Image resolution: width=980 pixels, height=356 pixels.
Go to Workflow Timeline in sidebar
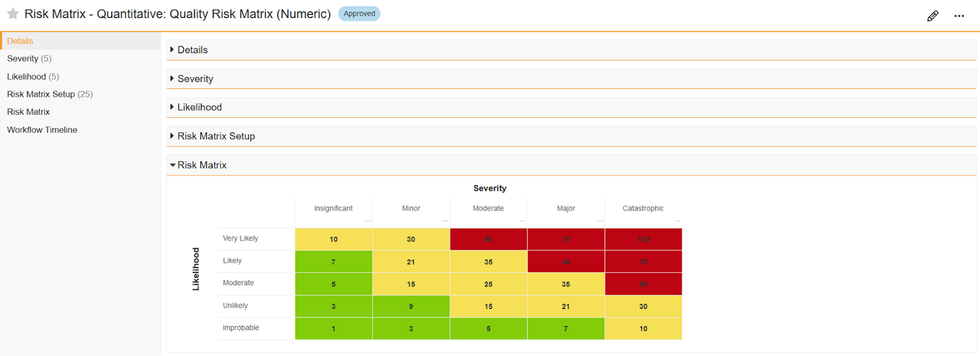pos(42,130)
